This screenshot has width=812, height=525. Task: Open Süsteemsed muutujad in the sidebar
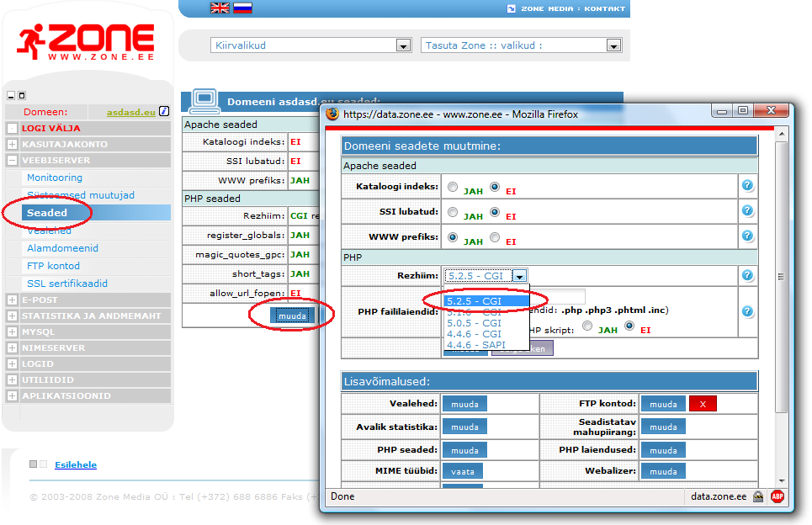(81, 195)
